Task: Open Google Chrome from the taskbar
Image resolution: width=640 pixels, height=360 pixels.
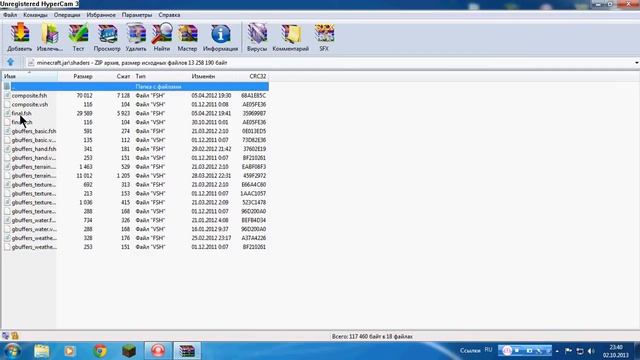Action: [100, 351]
